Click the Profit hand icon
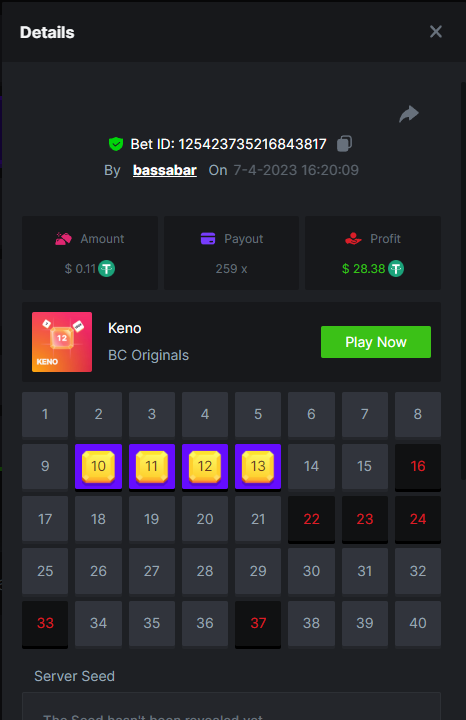 click(353, 239)
